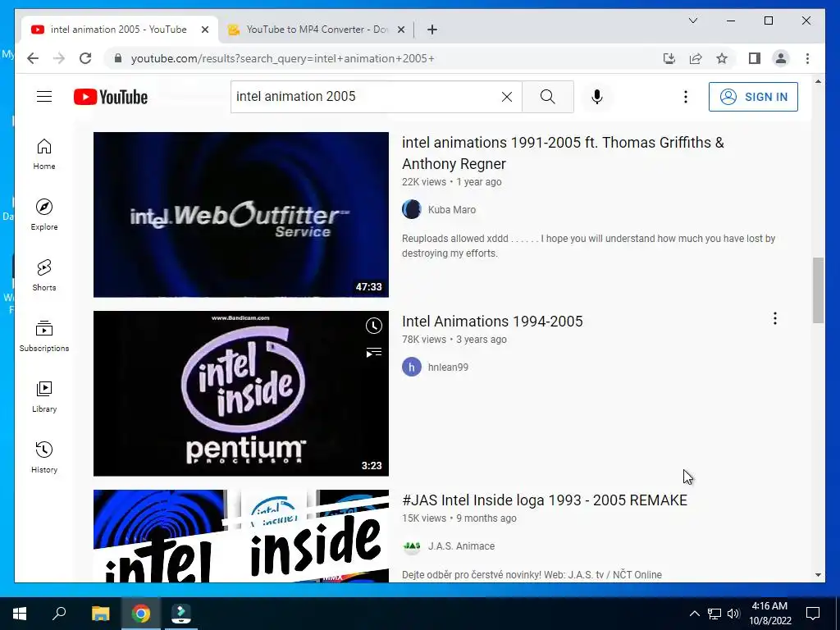Close the YouTube to MP4 Converter tab
Image resolution: width=840 pixels, height=630 pixels.
[400, 30]
